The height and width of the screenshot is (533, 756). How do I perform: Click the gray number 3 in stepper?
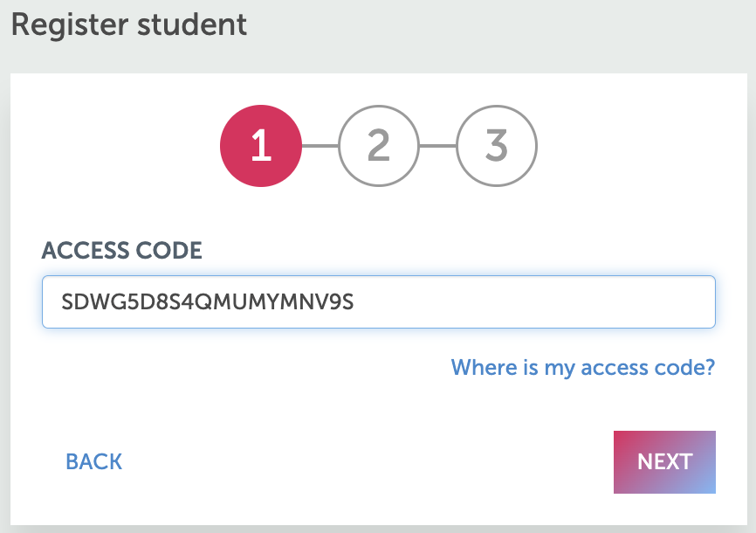pos(497,147)
